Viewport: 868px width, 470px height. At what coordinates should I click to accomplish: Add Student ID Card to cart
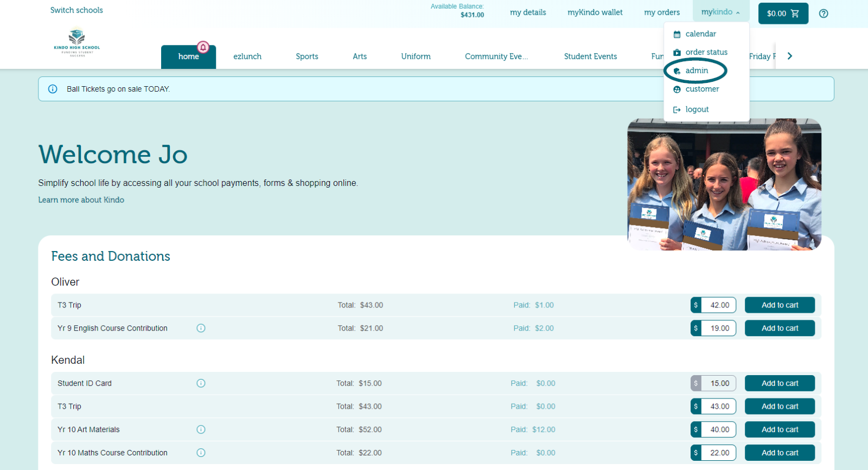780,383
